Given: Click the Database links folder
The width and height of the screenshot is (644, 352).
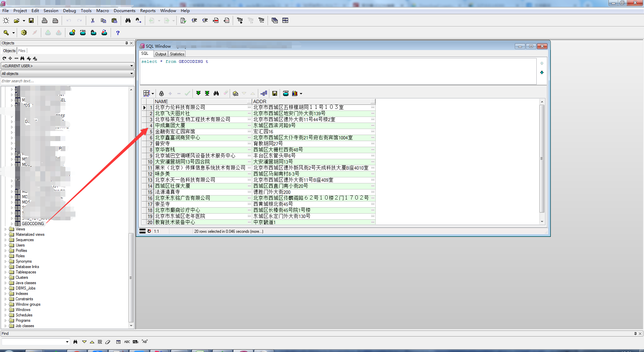Looking at the screenshot, I should pos(27,267).
